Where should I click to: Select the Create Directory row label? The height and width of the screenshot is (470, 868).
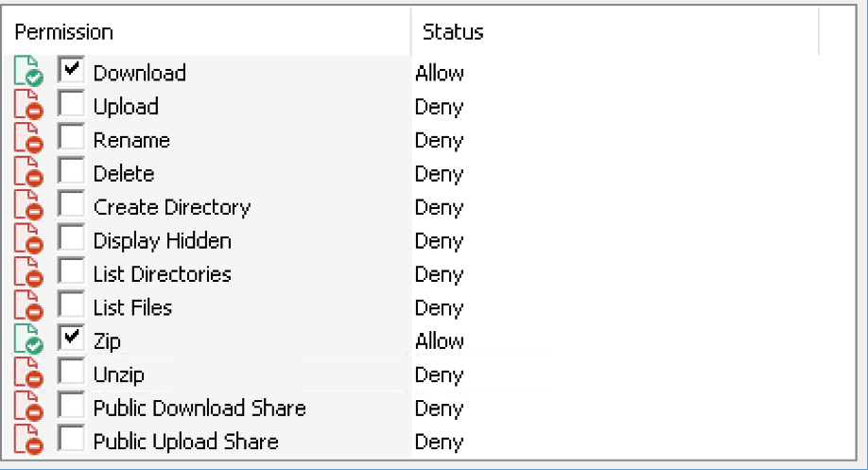click(171, 208)
